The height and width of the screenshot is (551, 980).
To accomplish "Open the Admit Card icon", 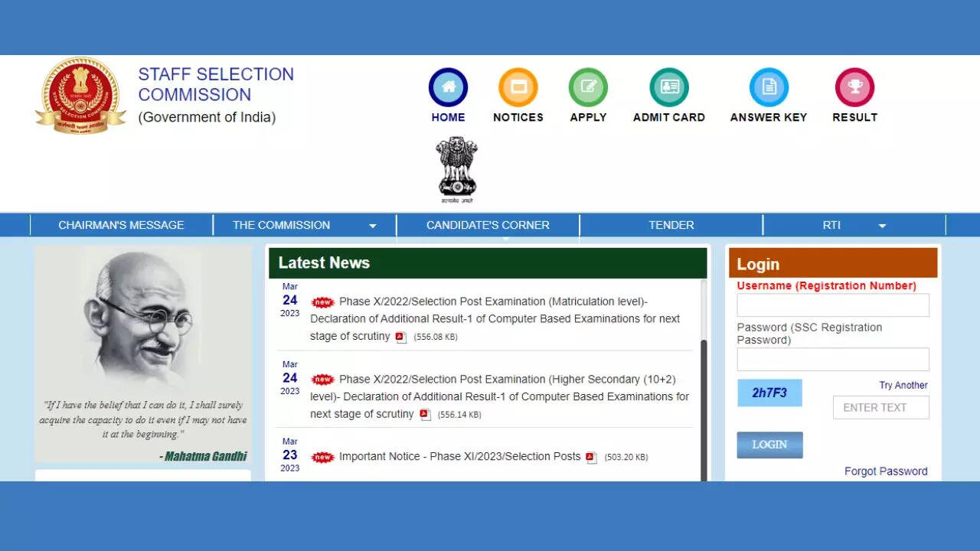I will [669, 87].
